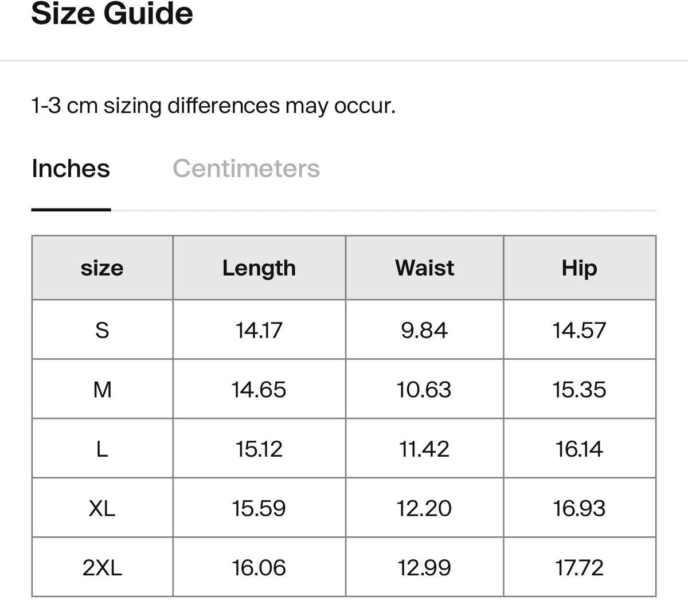Viewport: 688px width, 616px height.
Task: Click the Hip column header
Action: click(580, 268)
